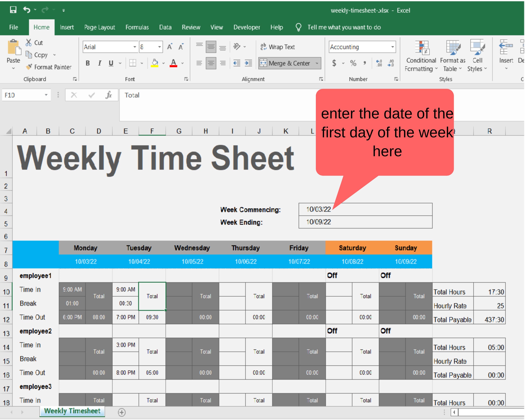525x420 pixels.
Task: Open the Developer ribbon tab
Action: pos(246,27)
